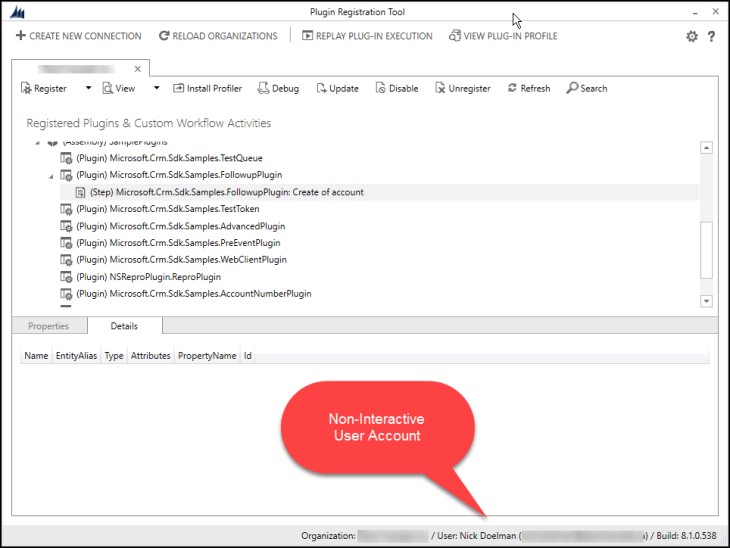Select the step Create of account

pos(379,192)
